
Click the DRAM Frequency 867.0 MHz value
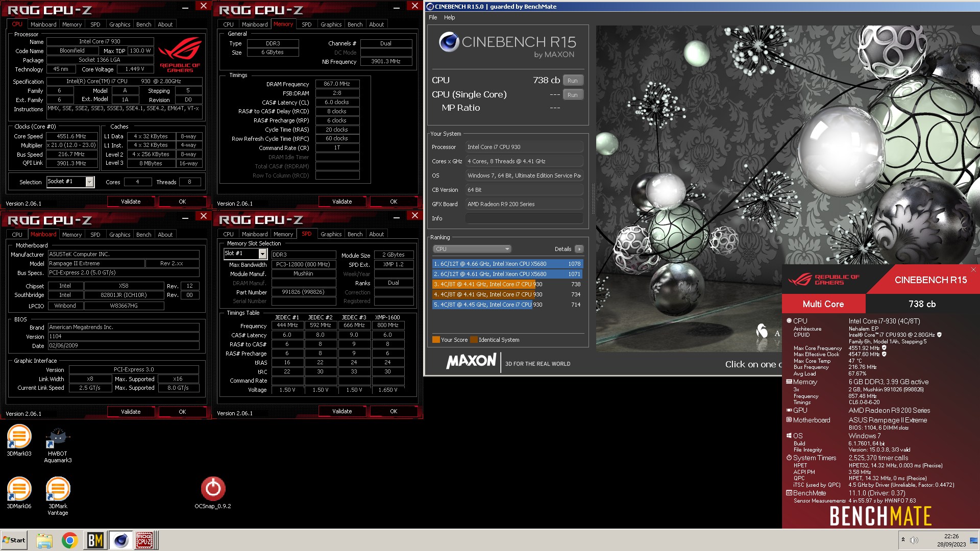[x=337, y=84]
